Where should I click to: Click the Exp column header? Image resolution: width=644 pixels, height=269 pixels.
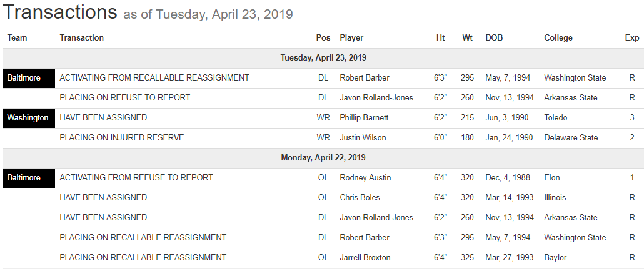coord(632,38)
